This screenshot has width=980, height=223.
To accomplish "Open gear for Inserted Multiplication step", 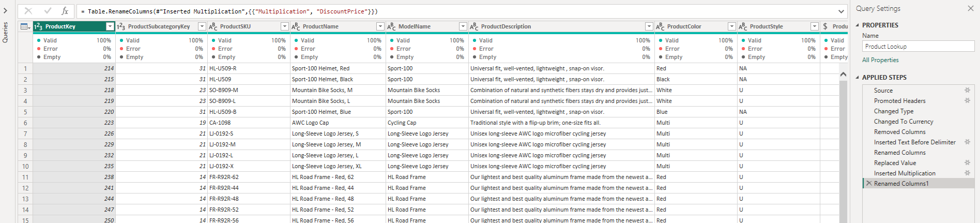I will coord(967,173).
